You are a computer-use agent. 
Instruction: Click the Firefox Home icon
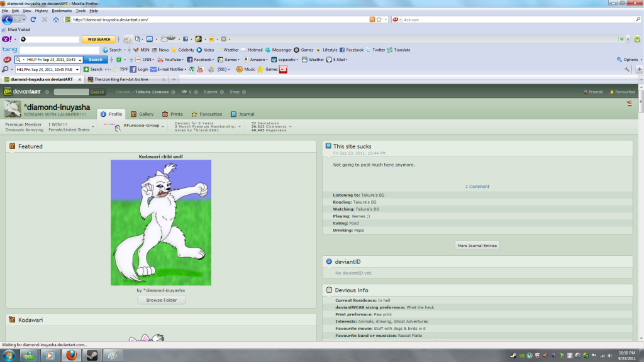point(55,19)
